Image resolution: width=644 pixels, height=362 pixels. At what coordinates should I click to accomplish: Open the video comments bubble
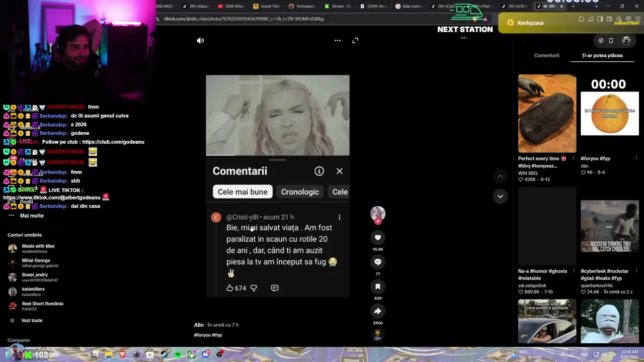tap(378, 262)
